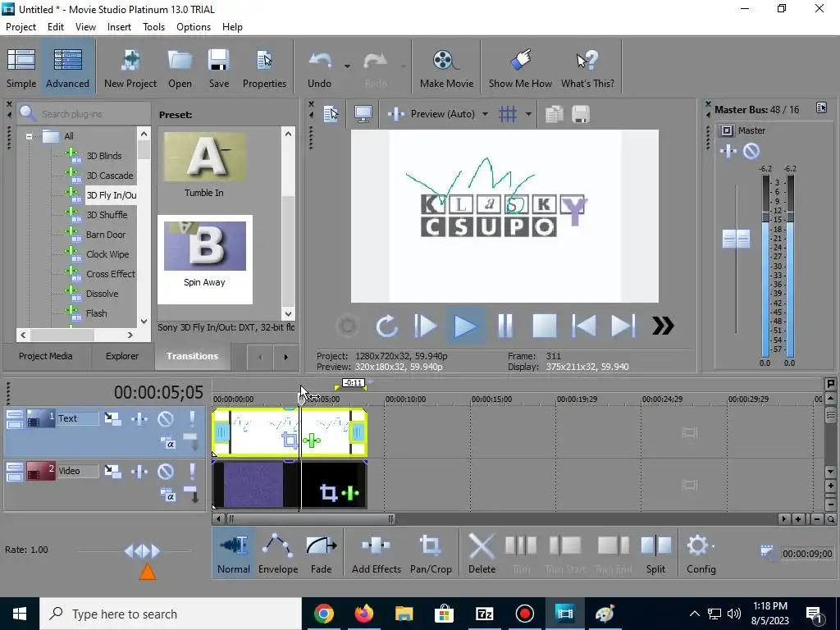Open Master FX plug-in chain icon
Image resolution: width=840 pixels, height=630 pixels.
[x=728, y=151]
